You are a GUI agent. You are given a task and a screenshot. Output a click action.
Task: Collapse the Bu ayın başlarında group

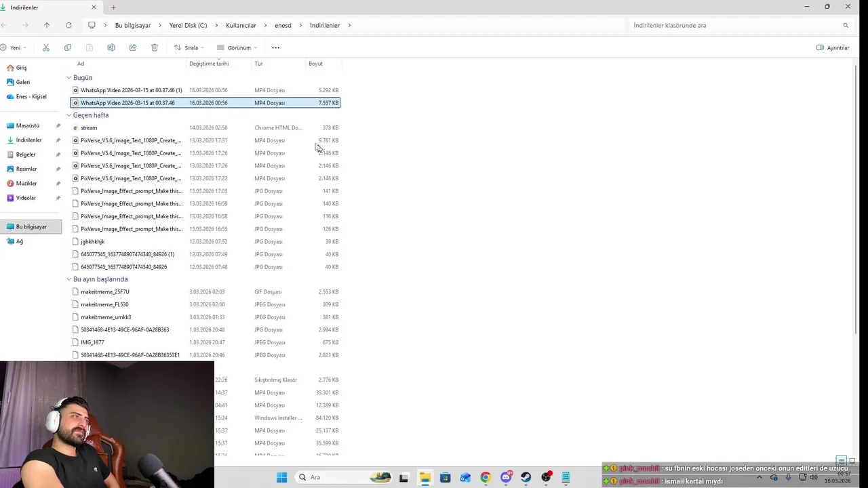click(68, 279)
